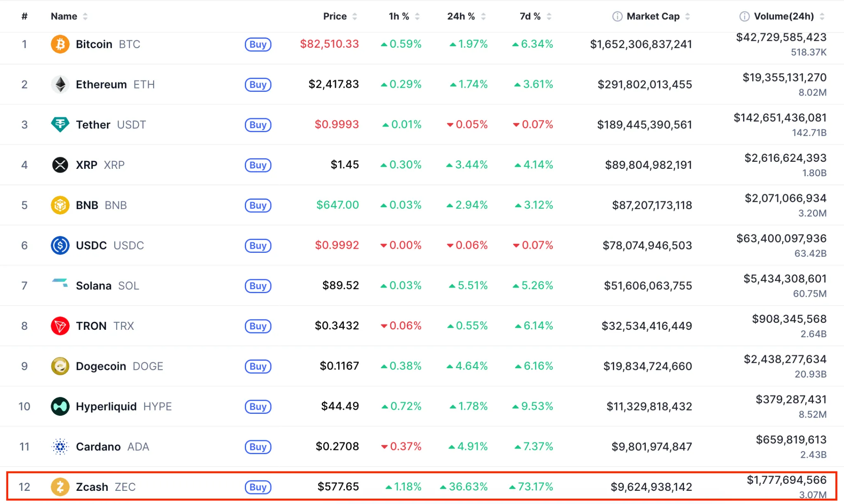
Task: Open the XRP name link
Action: (87, 165)
